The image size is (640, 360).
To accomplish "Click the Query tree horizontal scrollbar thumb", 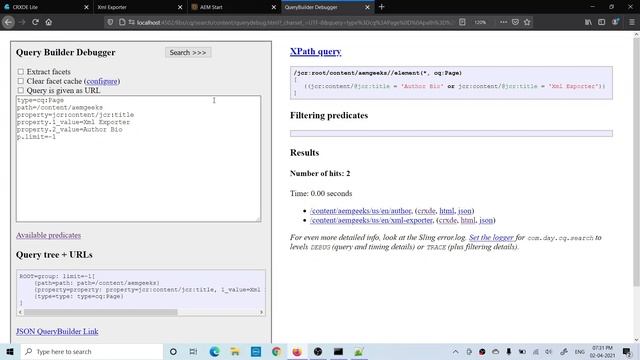I will coord(100,312).
